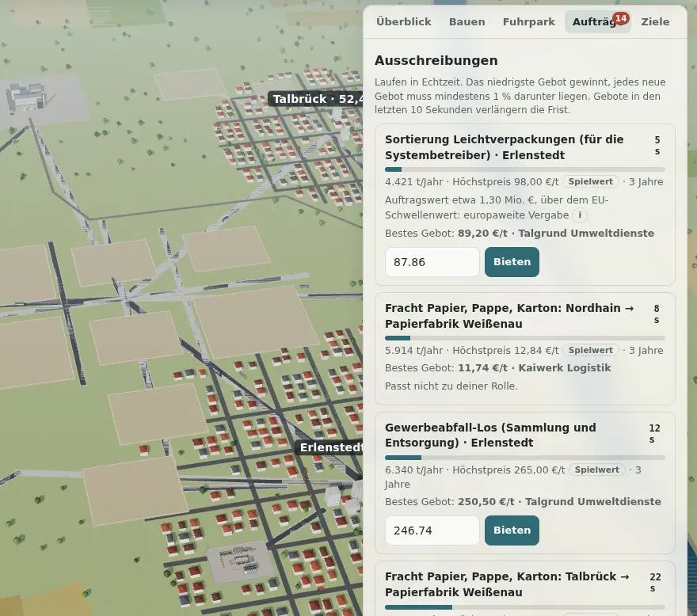Image resolution: width=697 pixels, height=616 pixels.
Task: Open the Ziele tab
Action: click(x=655, y=22)
